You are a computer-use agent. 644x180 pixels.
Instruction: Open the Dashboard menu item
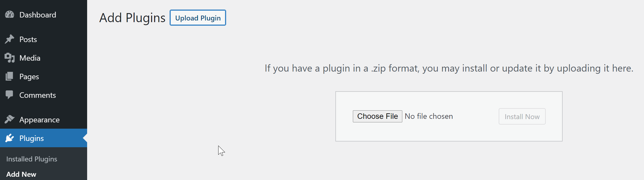[x=38, y=15]
